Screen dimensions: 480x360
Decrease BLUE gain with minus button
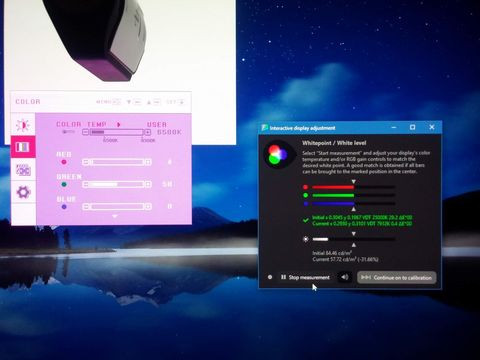tap(86, 207)
